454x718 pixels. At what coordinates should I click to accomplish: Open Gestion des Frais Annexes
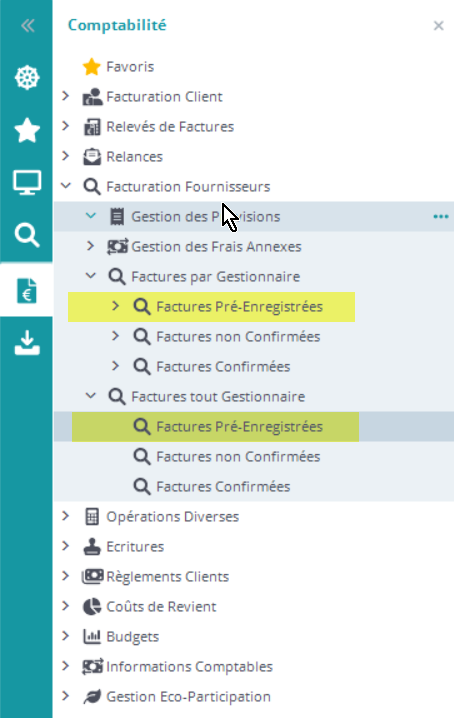coord(216,247)
